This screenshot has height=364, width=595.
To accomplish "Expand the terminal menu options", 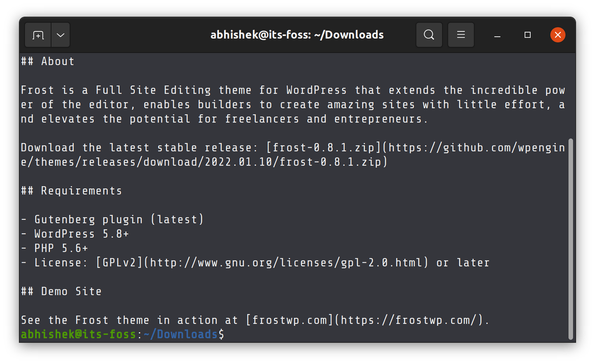I will pyautogui.click(x=461, y=35).
